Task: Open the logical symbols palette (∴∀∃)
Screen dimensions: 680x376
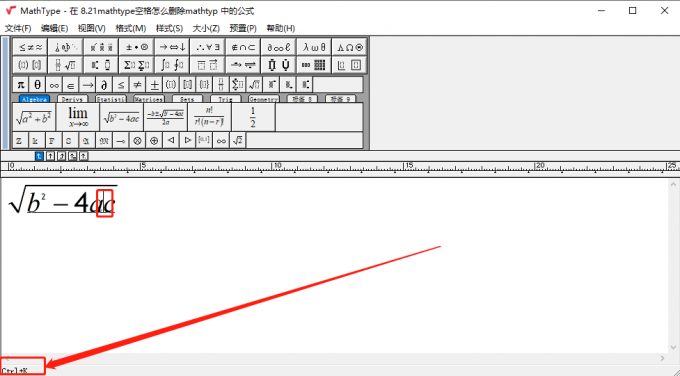Action: pos(207,47)
